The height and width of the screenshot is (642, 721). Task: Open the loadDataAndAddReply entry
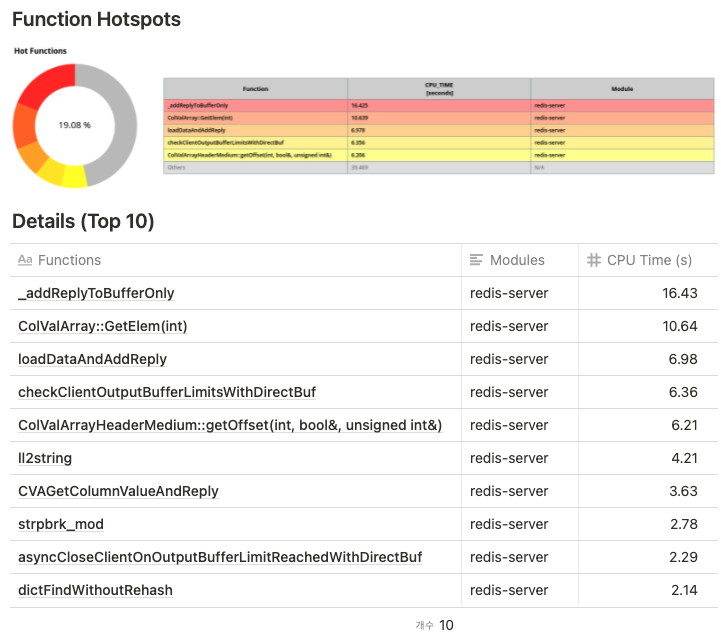(92, 359)
